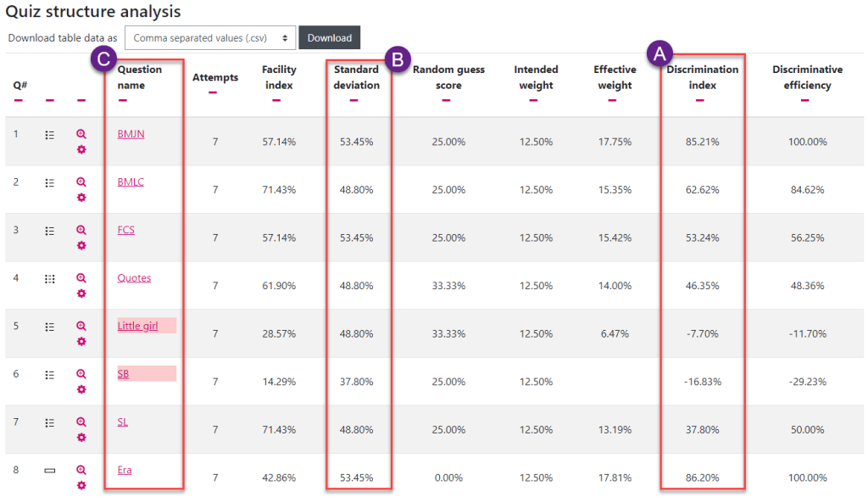Open the SB question link
Viewport: 868px width, 497px height.
coord(123,373)
